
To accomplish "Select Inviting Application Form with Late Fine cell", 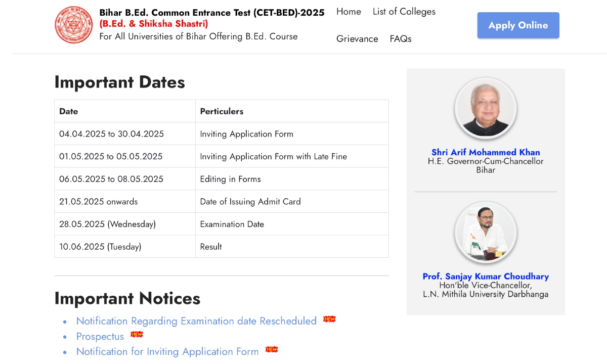I will point(292,156).
